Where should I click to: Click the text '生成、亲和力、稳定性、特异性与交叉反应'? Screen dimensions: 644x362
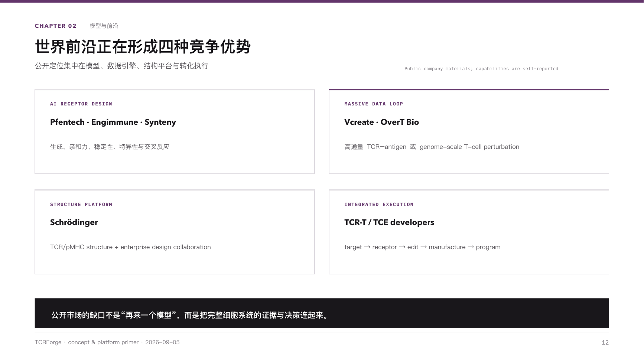coord(110,147)
